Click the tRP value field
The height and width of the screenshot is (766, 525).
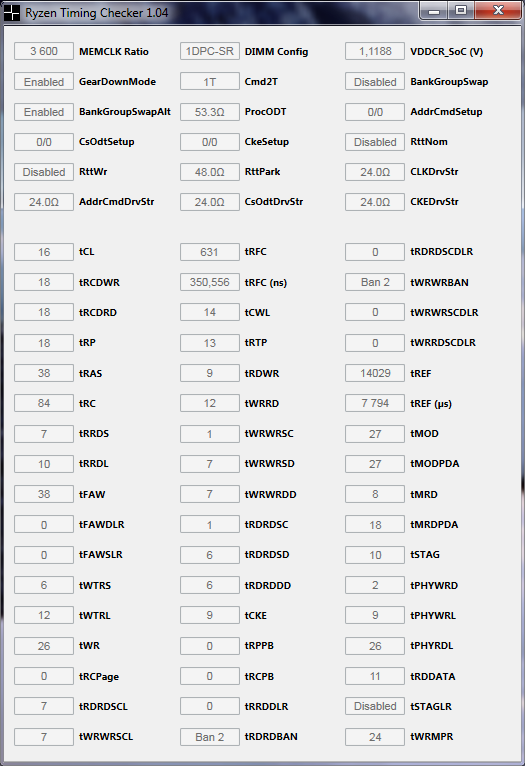click(x=44, y=343)
